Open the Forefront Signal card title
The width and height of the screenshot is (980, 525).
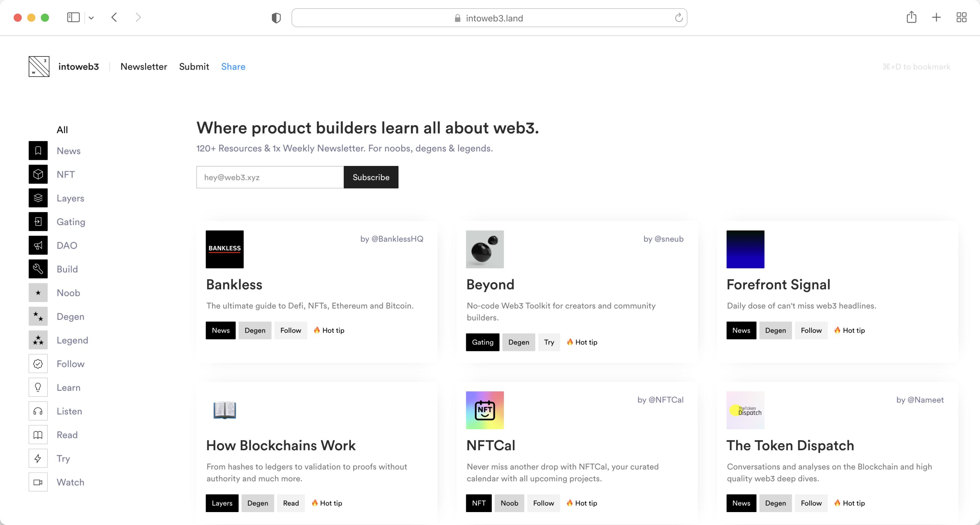pos(778,285)
